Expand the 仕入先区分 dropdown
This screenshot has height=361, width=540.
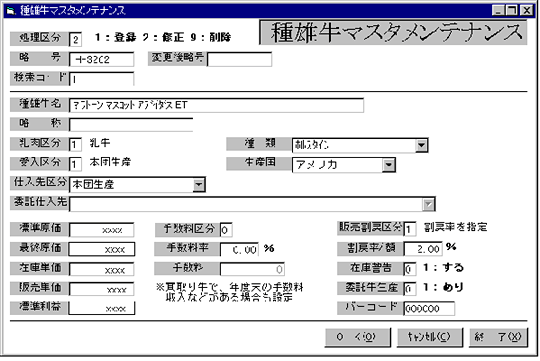click(199, 185)
